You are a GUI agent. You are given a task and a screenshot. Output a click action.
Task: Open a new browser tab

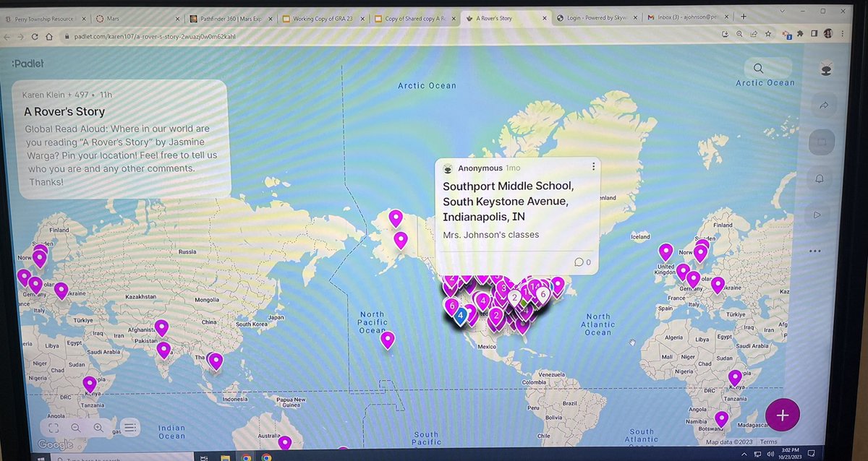point(743,16)
